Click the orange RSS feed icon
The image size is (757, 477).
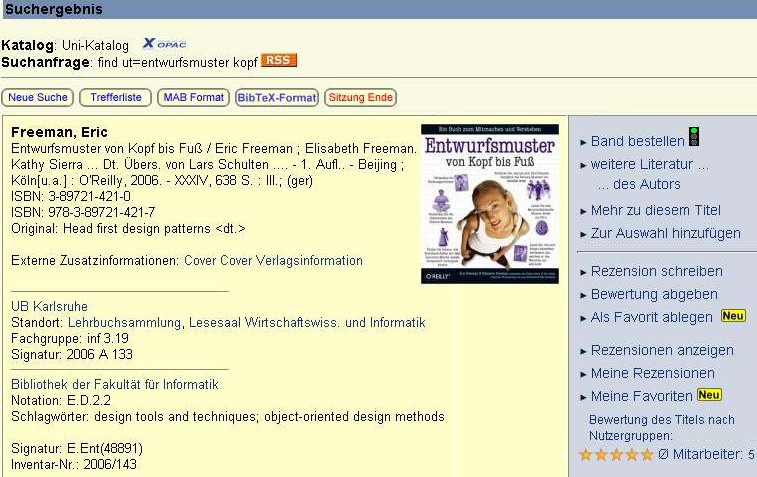point(279,60)
